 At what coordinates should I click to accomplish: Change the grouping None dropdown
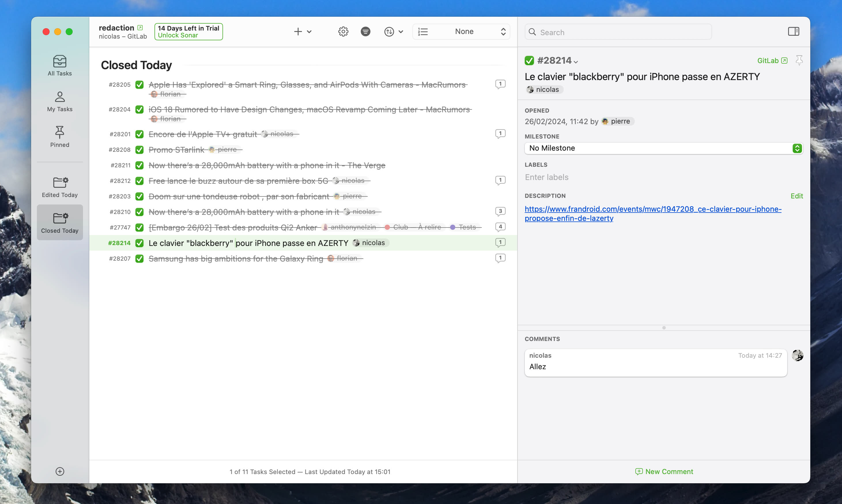tap(461, 32)
